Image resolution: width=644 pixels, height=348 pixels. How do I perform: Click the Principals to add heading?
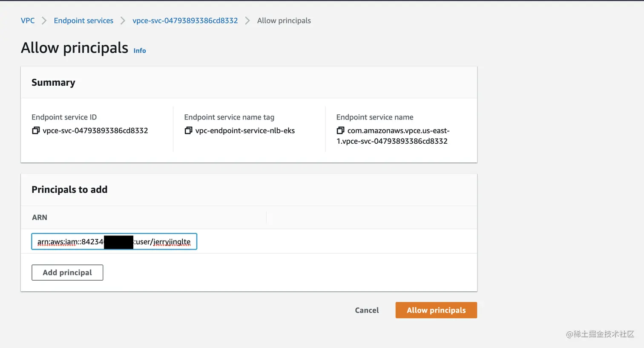[69, 189]
